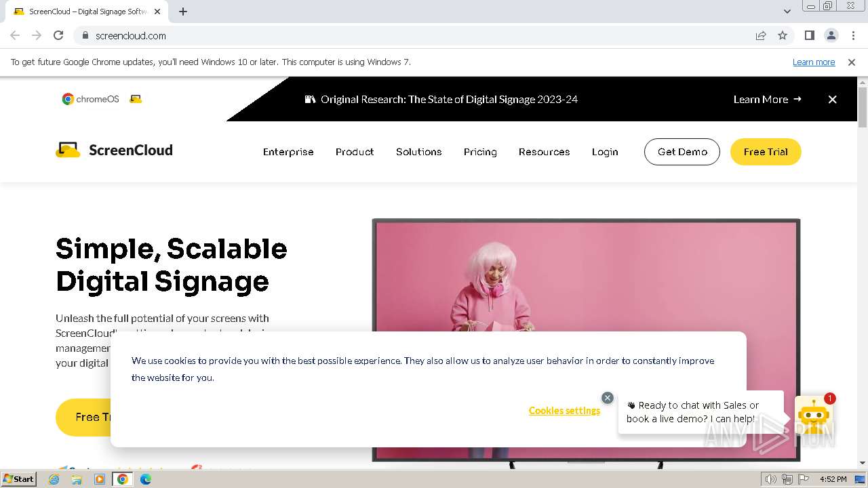Screen dimensions: 868x488
Task: Click the Login link
Action: pyautogui.click(x=605, y=152)
